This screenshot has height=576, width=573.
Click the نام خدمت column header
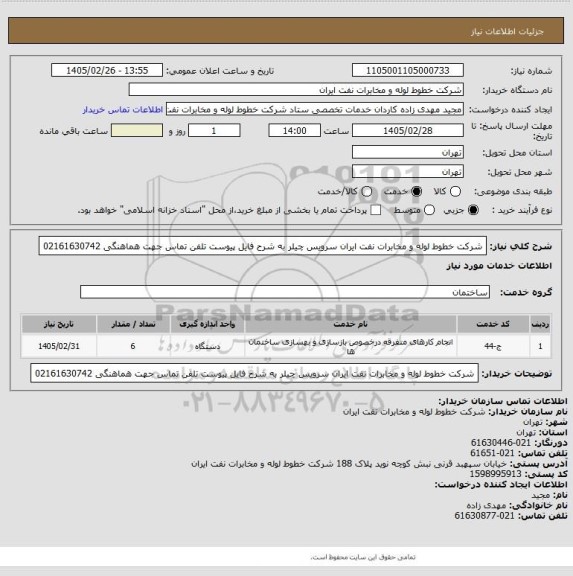350,324
